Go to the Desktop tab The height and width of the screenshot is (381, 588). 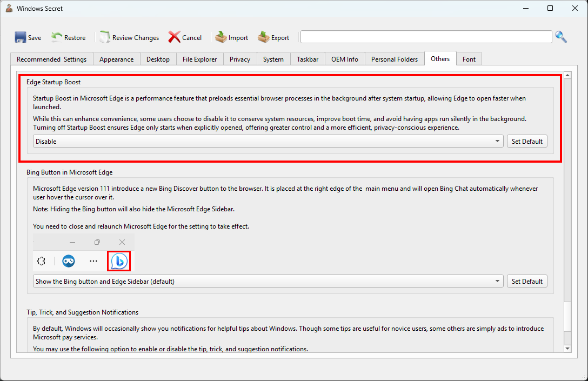158,59
